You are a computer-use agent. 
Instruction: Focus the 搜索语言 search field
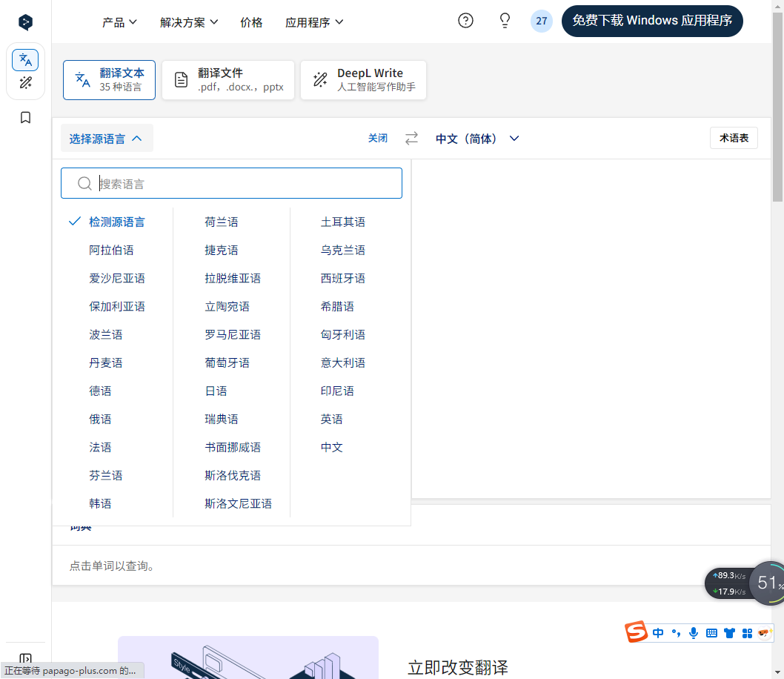231,183
